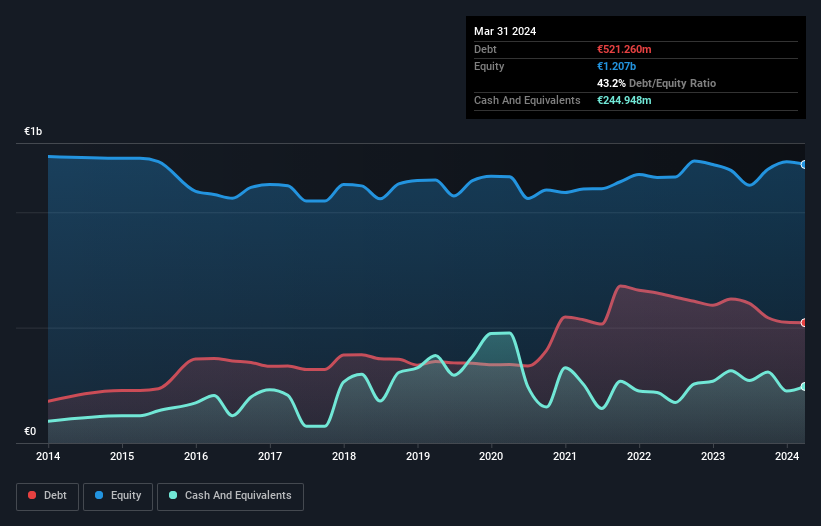Click the 2020 x-axis label

click(491, 456)
